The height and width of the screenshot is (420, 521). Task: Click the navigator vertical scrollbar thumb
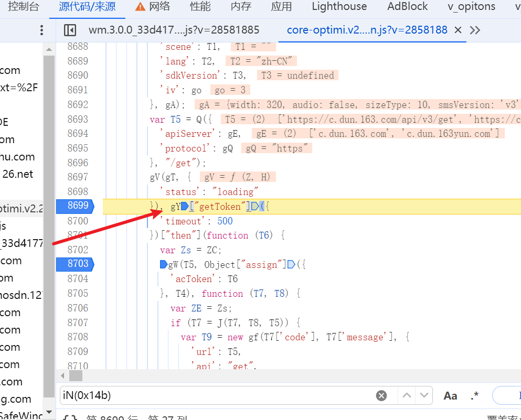(49, 227)
